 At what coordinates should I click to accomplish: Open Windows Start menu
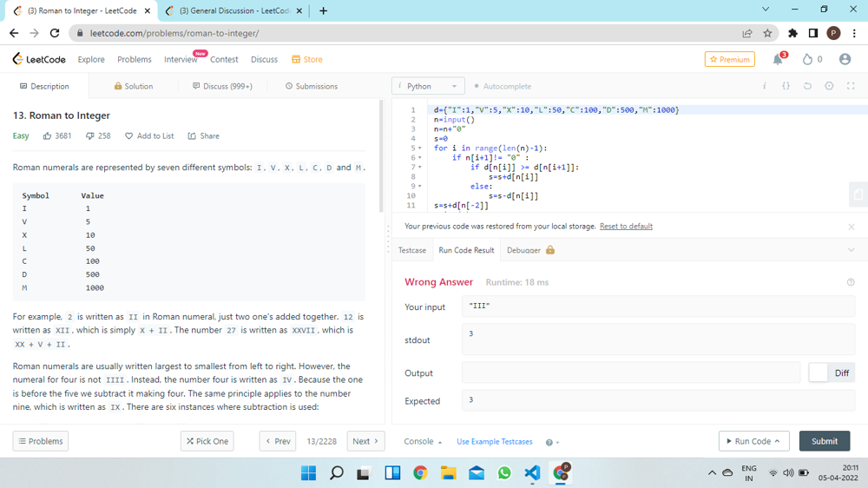[x=308, y=472]
